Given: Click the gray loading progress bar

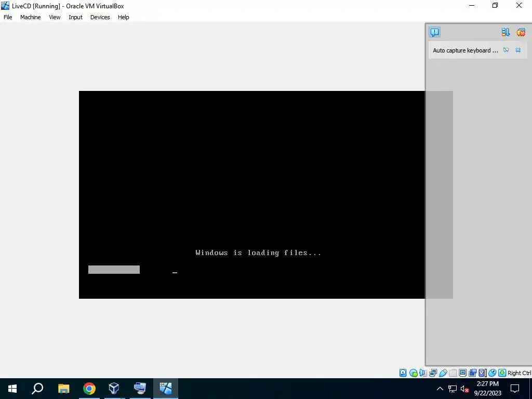Looking at the screenshot, I should click(114, 270).
